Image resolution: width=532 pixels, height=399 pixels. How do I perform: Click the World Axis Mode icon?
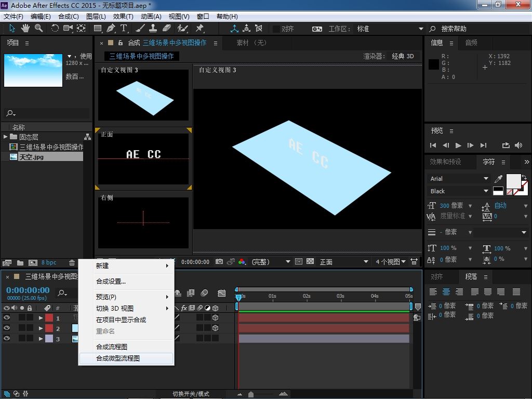(x=247, y=29)
